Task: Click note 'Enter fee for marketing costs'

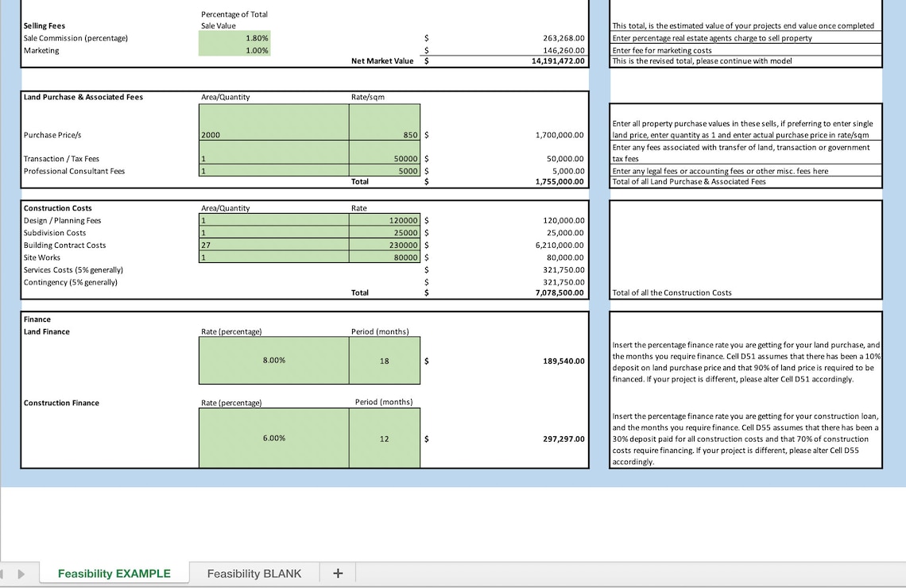Action: point(662,50)
